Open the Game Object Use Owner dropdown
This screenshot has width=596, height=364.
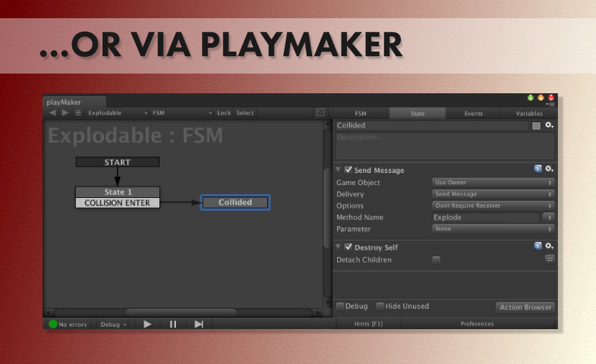point(493,183)
